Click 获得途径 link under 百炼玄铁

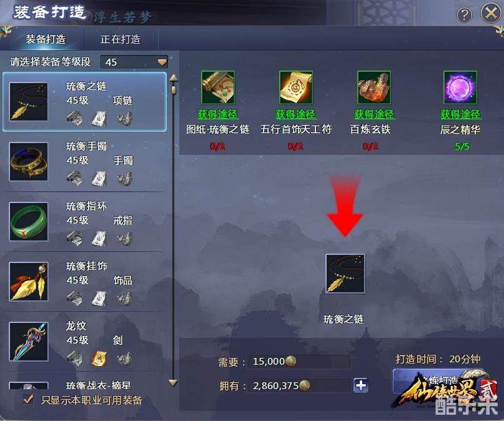click(x=375, y=114)
